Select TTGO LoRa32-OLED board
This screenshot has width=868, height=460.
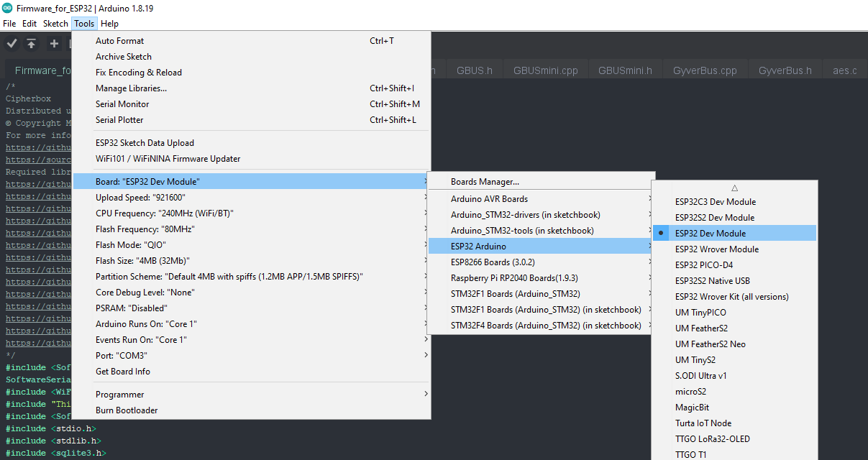tap(734, 439)
